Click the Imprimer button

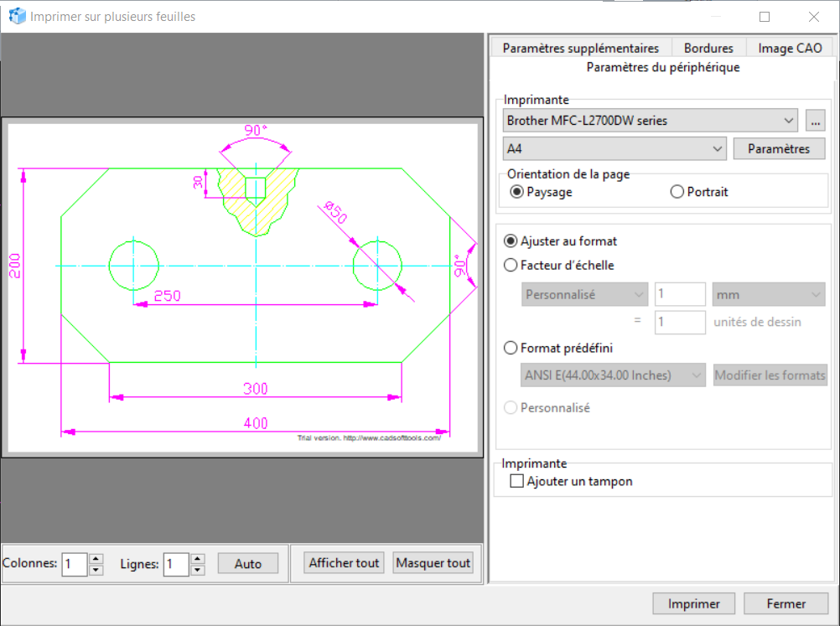point(693,603)
